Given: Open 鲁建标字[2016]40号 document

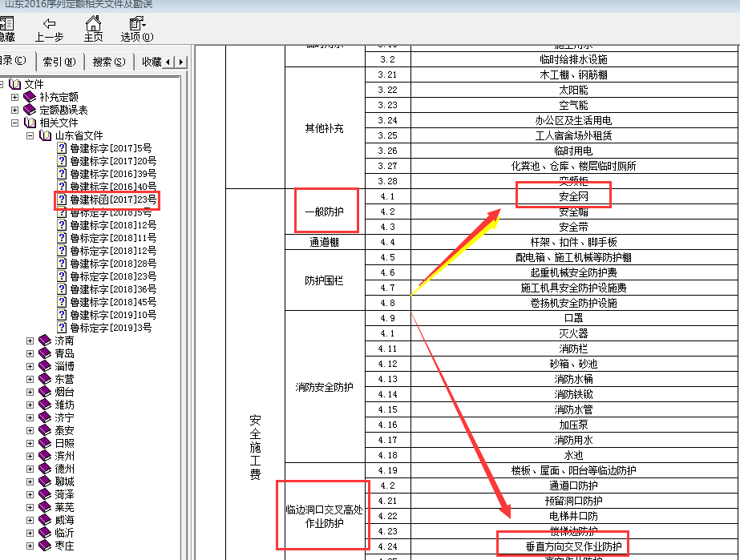Looking at the screenshot, I should coord(113,187).
